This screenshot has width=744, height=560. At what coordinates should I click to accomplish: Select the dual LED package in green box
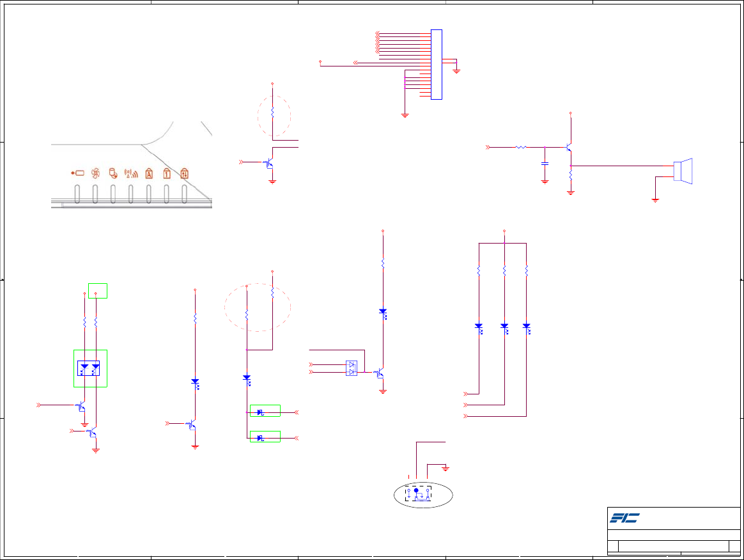click(x=89, y=368)
